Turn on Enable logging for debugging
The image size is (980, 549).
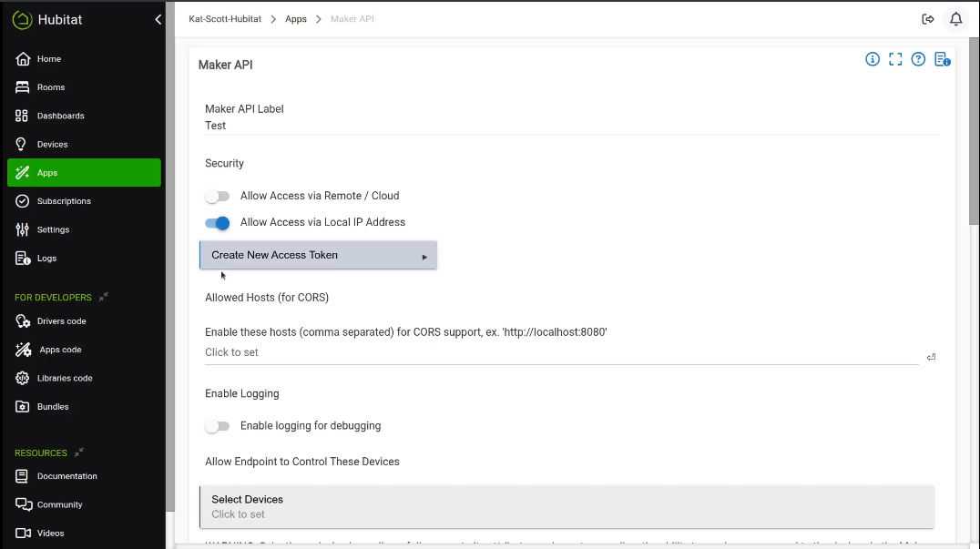point(217,426)
